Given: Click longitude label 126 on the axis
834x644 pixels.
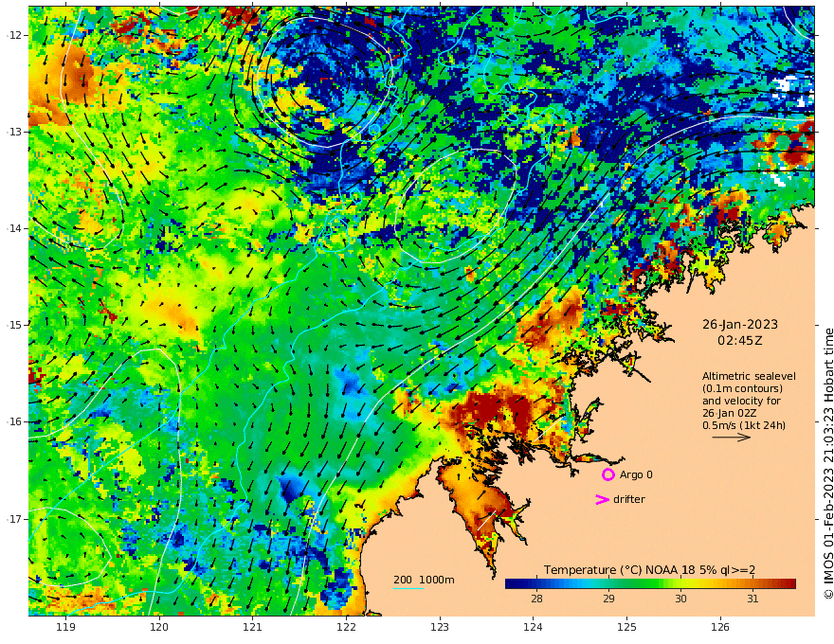Looking at the screenshot, I should click(720, 627).
